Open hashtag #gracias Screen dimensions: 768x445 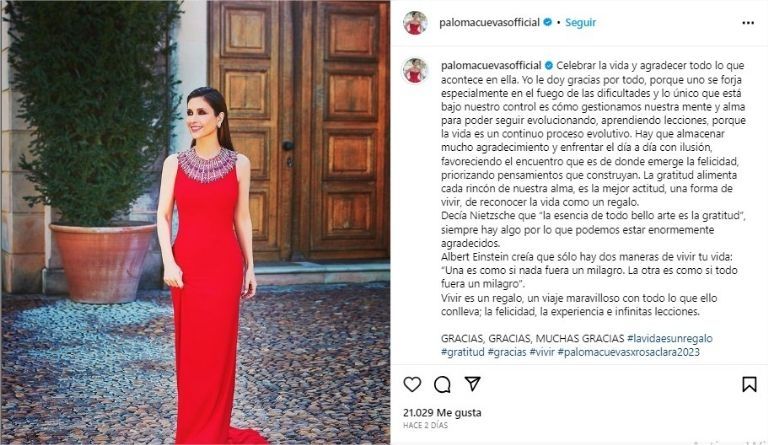click(507, 352)
